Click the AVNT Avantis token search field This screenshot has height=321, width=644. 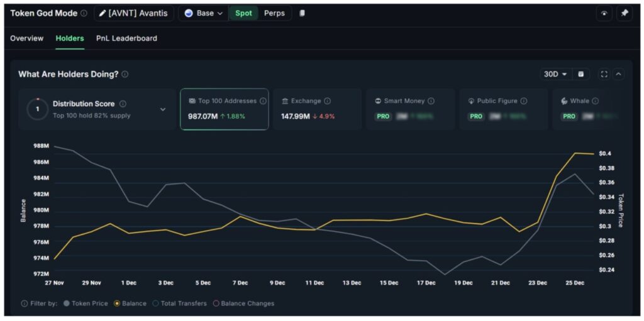[x=134, y=13]
